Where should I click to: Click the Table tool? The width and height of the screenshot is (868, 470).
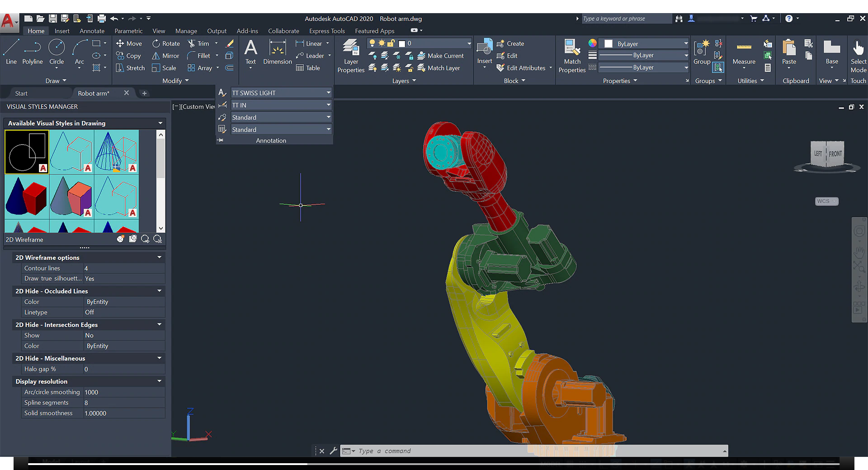(308, 68)
